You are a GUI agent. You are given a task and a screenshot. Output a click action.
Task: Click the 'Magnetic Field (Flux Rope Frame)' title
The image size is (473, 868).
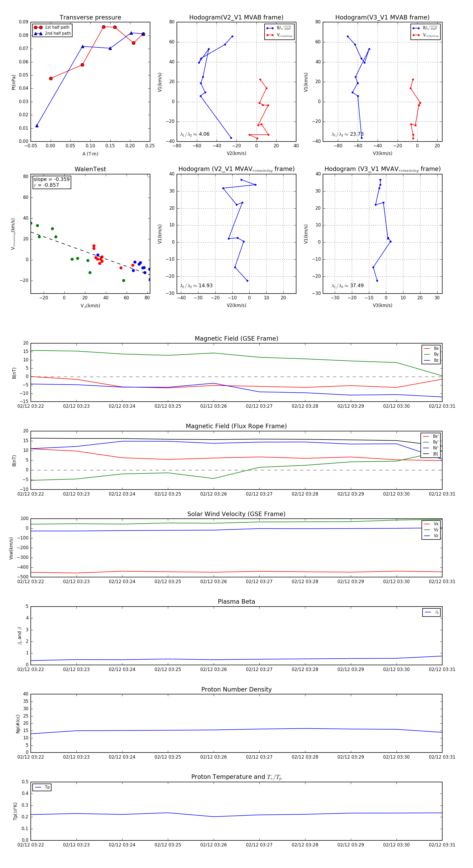(236, 426)
